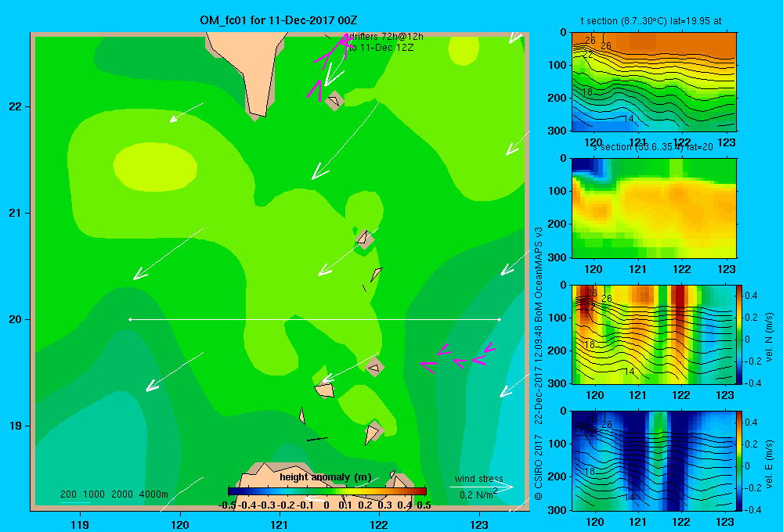
Task: Click the depth contour legend '200 1000 2000 4000m'
Action: [x=114, y=494]
